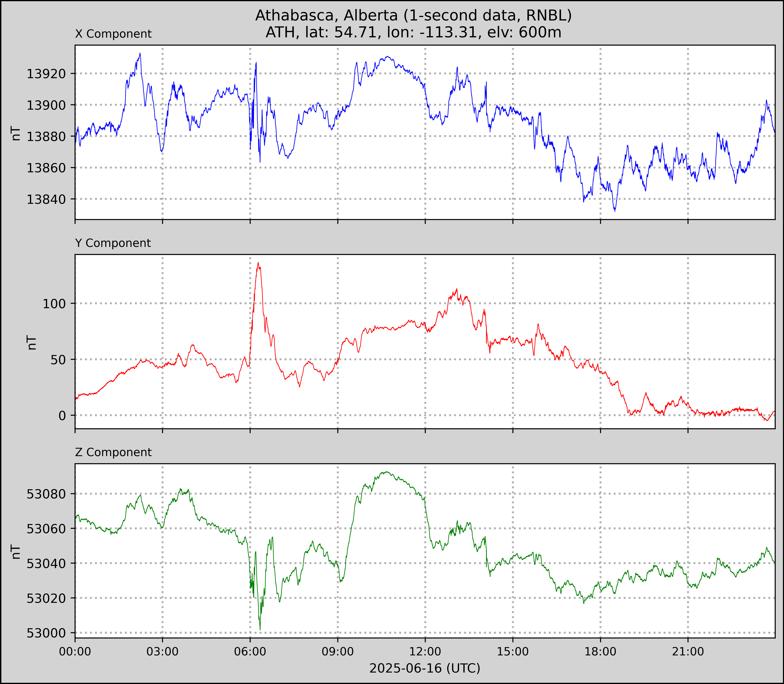Click the 100 tick label in Y panel
This screenshot has width=784, height=684.
(x=54, y=304)
